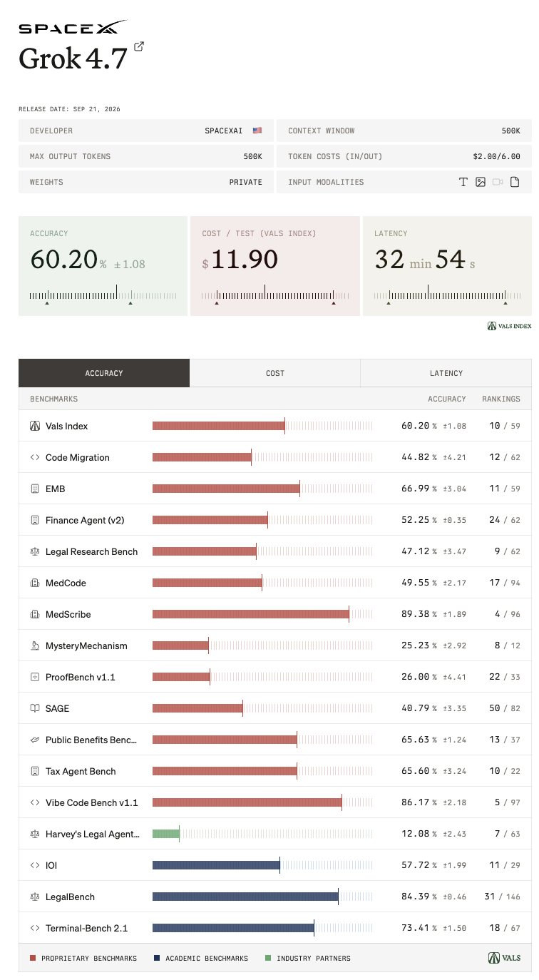Click the book icon beside SAGE
Screen dimensions: 539x980
pyautogui.click(x=35, y=708)
